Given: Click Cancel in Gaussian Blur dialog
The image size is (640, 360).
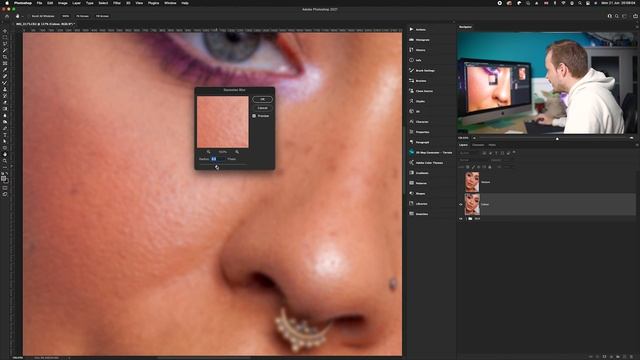Looking at the screenshot, I should pyautogui.click(x=262, y=108).
